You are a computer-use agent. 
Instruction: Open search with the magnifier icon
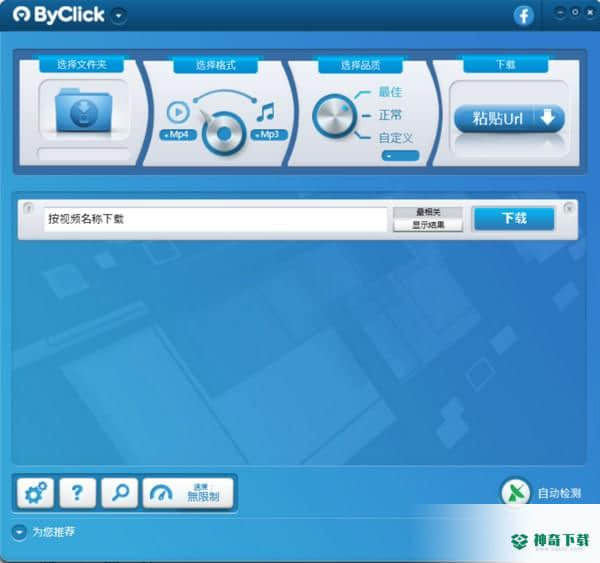coord(120,493)
